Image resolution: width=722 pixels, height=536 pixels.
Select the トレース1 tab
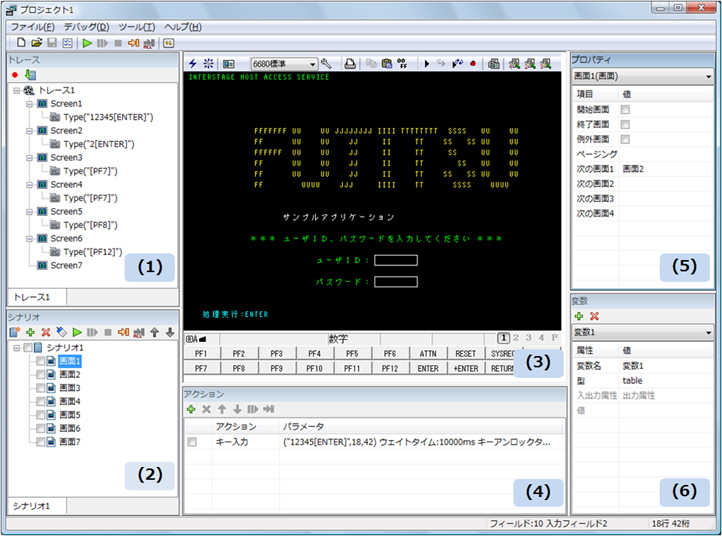(x=32, y=297)
